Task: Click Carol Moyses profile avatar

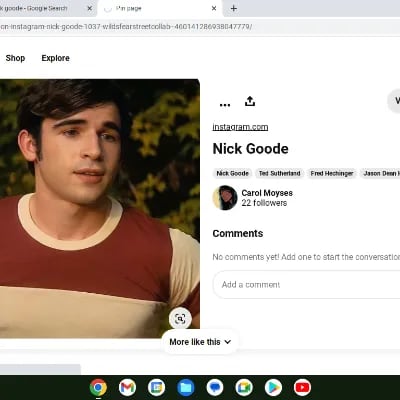Action: point(225,198)
